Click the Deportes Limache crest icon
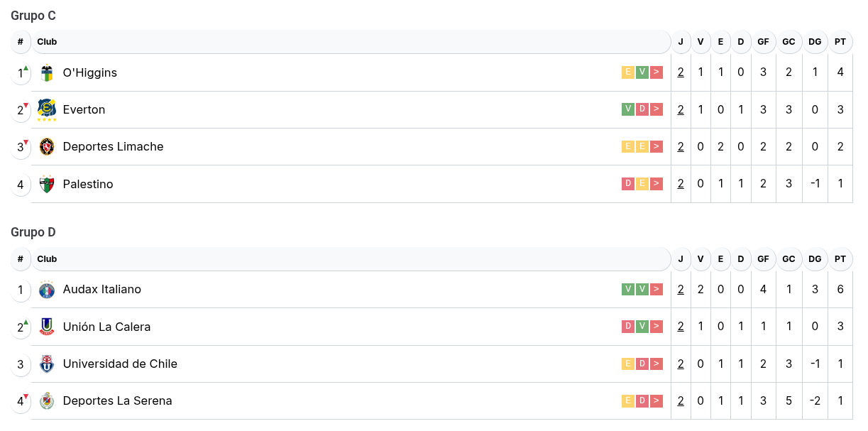Image resolution: width=868 pixels, height=431 pixels. pyautogui.click(x=47, y=147)
